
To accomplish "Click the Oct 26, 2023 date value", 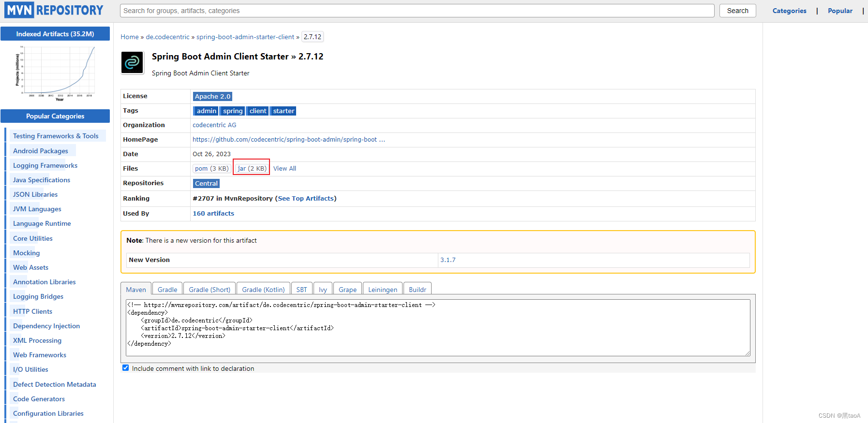I will (x=211, y=154).
